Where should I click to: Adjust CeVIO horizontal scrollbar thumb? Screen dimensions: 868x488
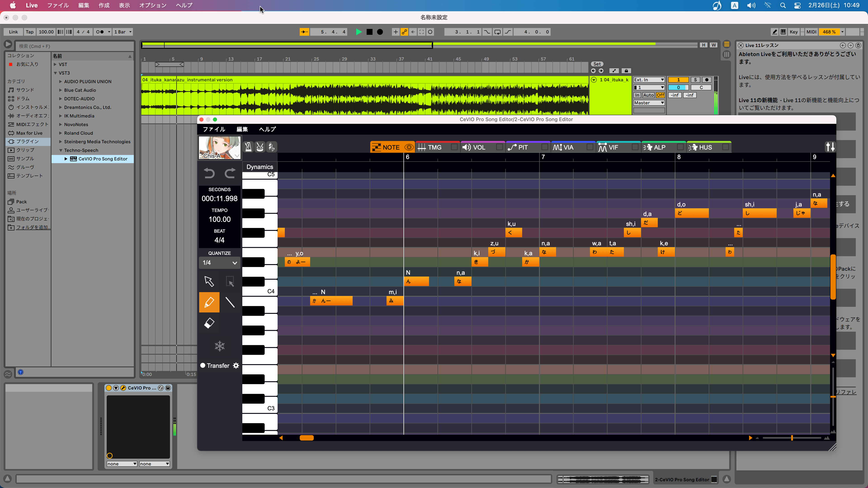[x=307, y=438]
